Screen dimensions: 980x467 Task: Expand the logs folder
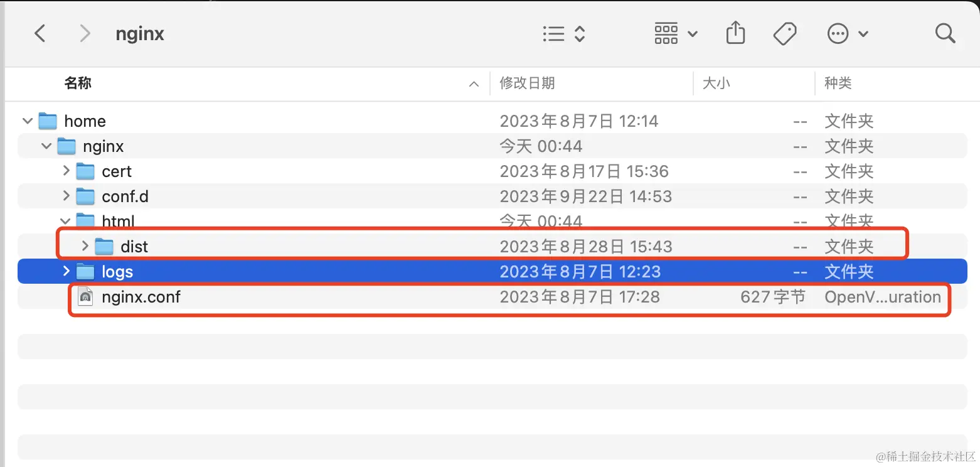pyautogui.click(x=65, y=271)
